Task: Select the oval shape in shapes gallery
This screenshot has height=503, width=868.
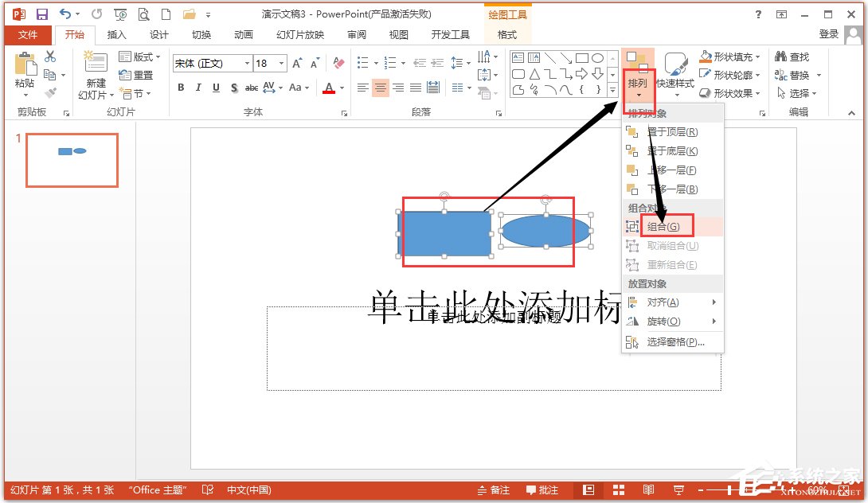Action: pyautogui.click(x=597, y=58)
